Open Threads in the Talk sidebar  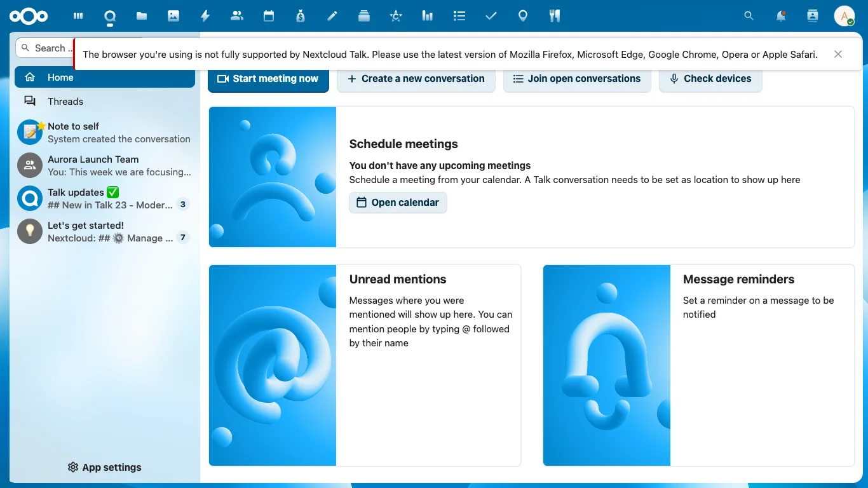(x=105, y=102)
